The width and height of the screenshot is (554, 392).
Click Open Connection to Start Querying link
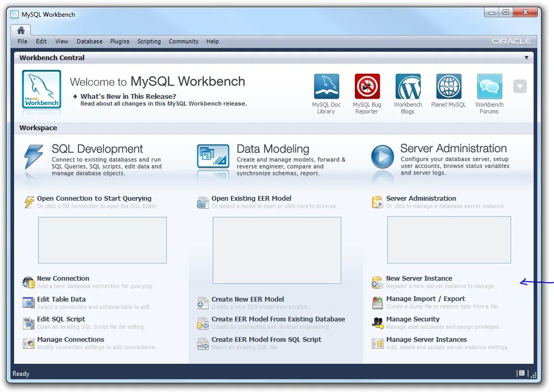[94, 198]
